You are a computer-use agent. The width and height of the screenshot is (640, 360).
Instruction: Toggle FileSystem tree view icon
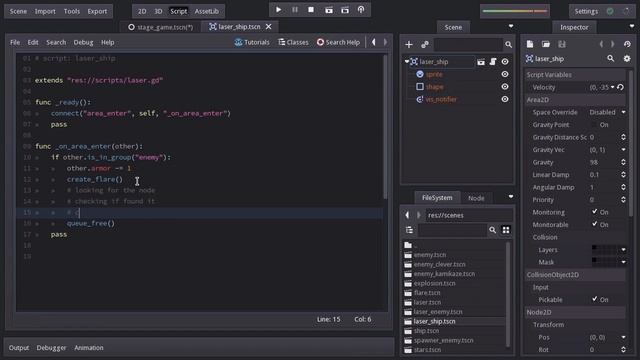[409, 230]
